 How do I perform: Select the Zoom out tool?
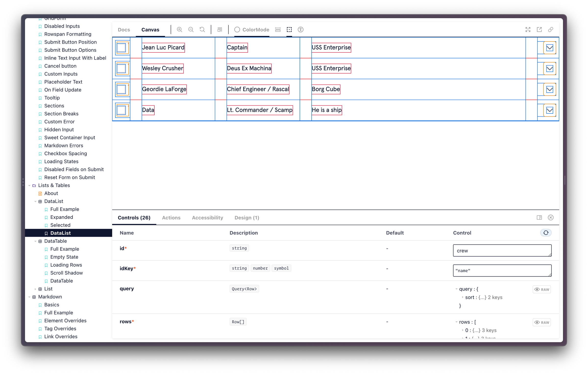coord(191,29)
